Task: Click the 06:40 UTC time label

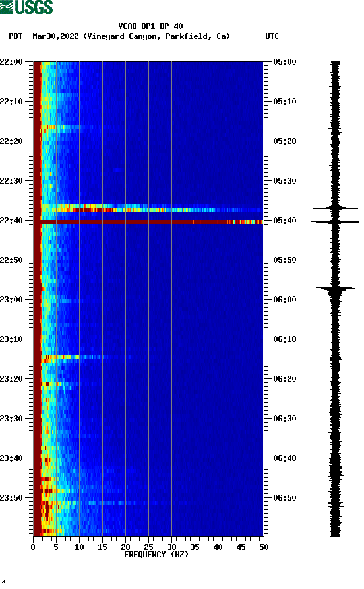Action: tap(284, 458)
